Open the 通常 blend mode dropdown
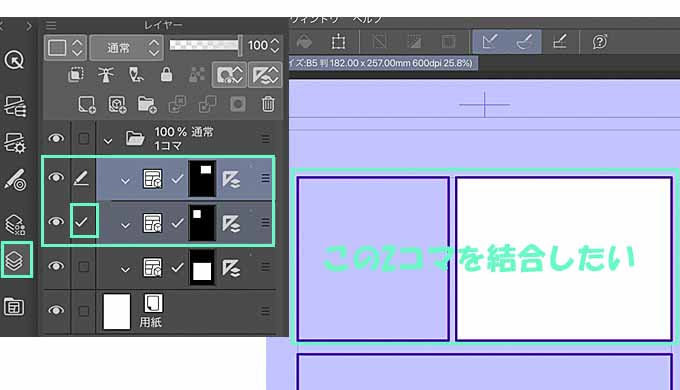680x390 pixels. [126, 47]
